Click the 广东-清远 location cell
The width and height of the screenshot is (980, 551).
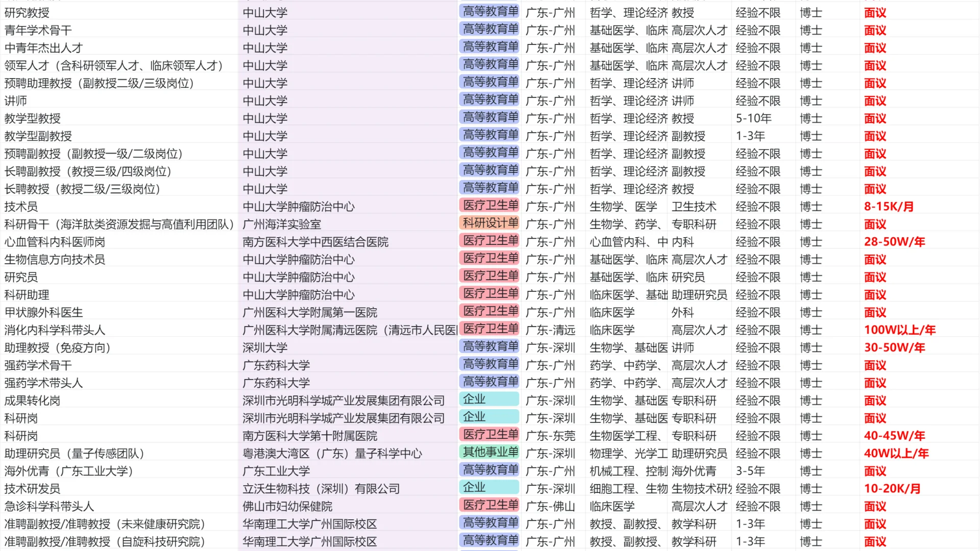click(x=550, y=330)
